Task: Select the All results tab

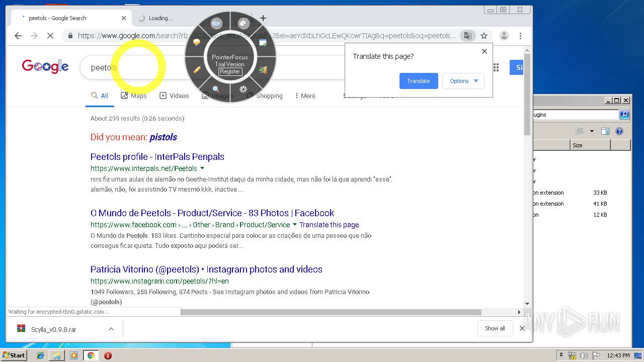Action: point(100,96)
